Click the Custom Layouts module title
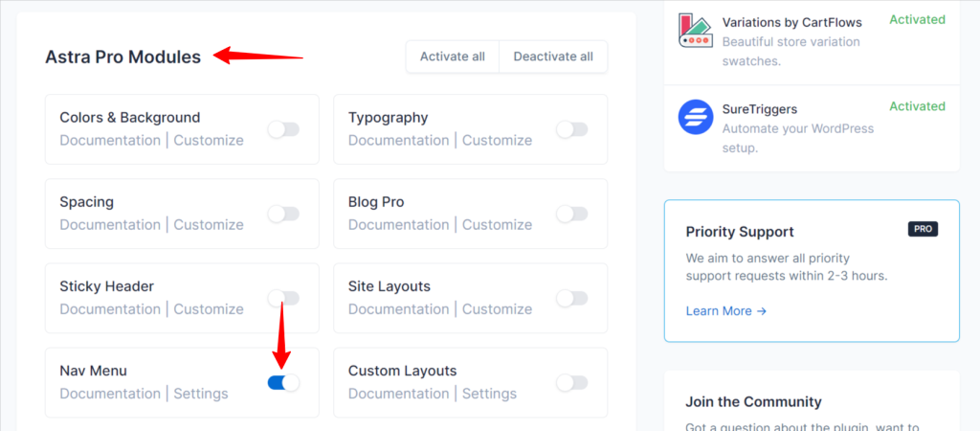This screenshot has height=431, width=980. click(403, 371)
